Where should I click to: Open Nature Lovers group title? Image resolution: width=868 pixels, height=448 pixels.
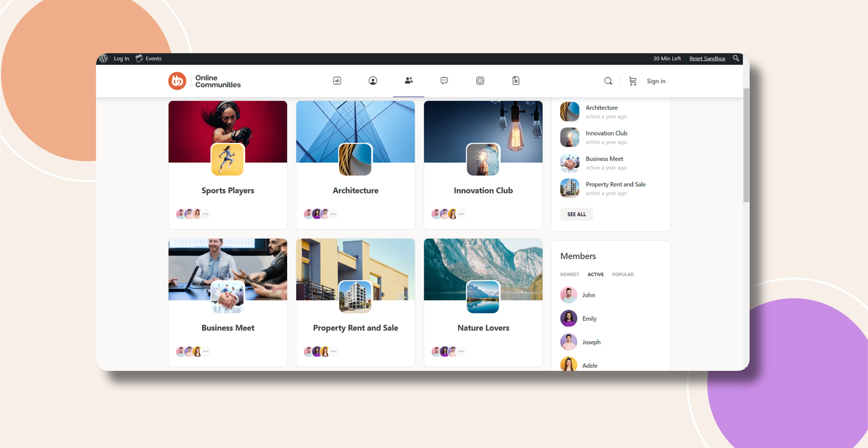(x=483, y=328)
